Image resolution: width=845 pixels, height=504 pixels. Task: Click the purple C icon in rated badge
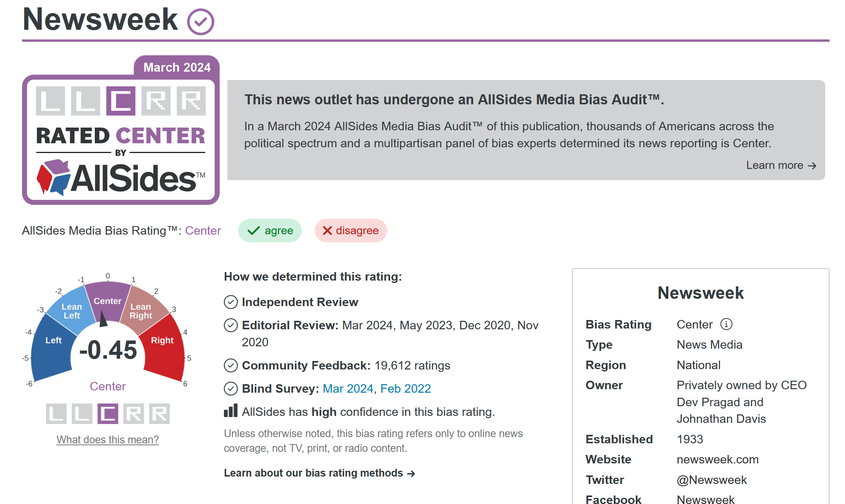121,101
